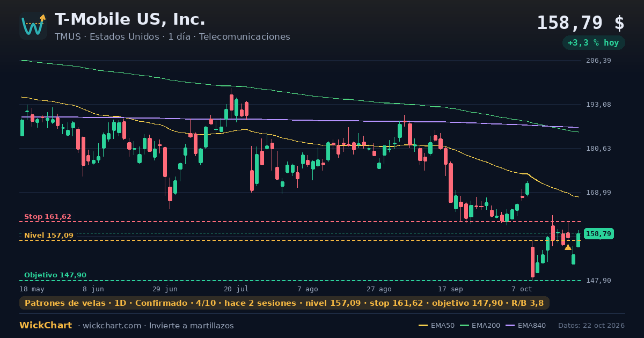Click the "7 oct" date label

pos(522,289)
